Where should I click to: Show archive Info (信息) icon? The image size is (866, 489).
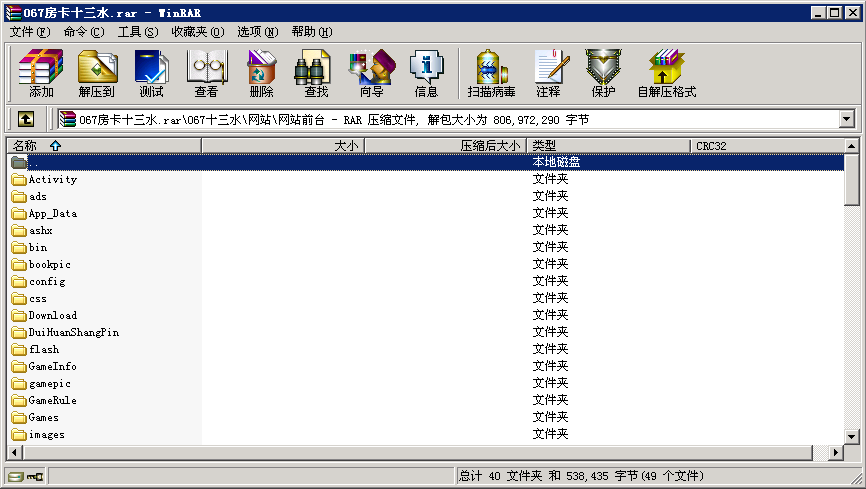426,73
